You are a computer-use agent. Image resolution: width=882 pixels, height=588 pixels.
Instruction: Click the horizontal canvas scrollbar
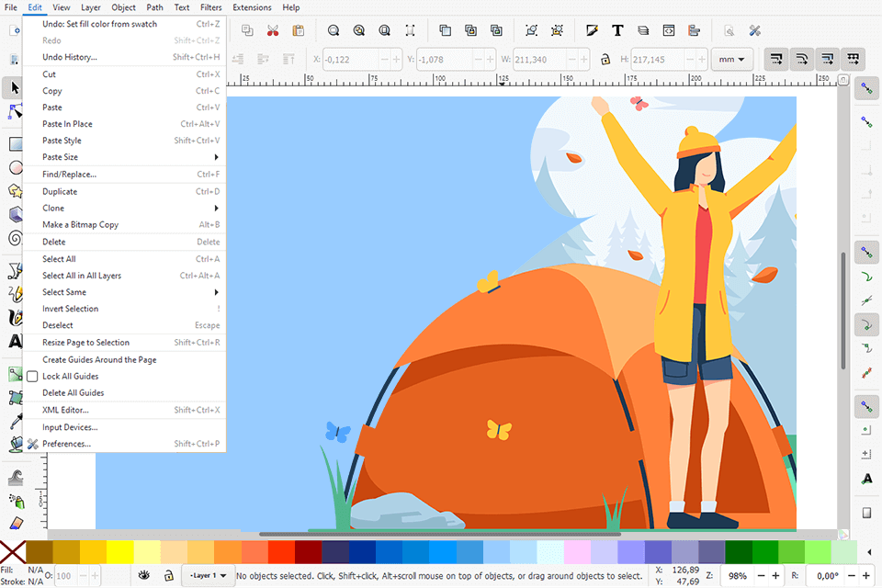click(440, 534)
